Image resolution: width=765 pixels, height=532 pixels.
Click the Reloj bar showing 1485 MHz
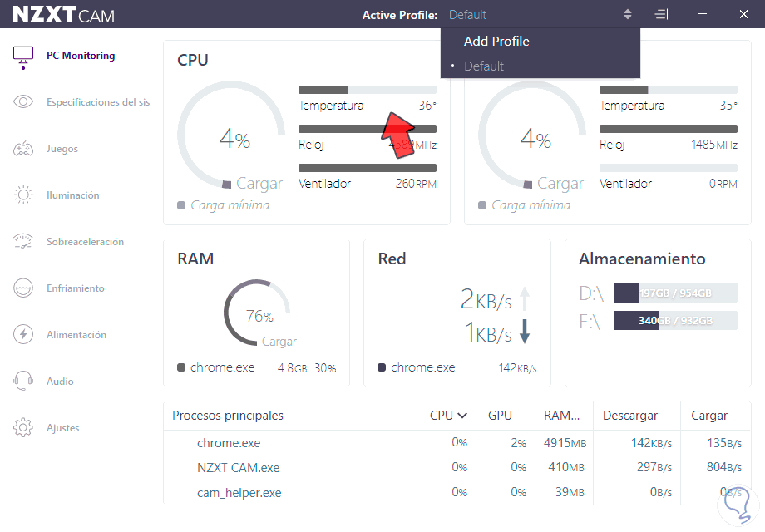click(x=668, y=129)
